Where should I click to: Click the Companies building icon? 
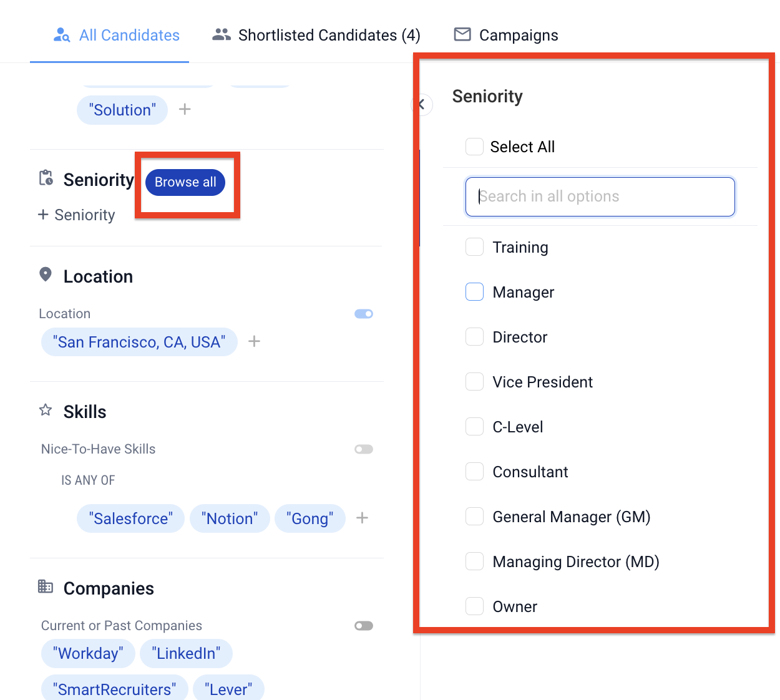pyautogui.click(x=46, y=586)
